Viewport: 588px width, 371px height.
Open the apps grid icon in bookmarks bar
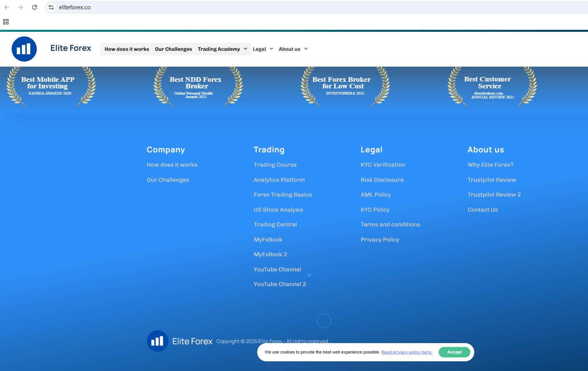click(6, 22)
